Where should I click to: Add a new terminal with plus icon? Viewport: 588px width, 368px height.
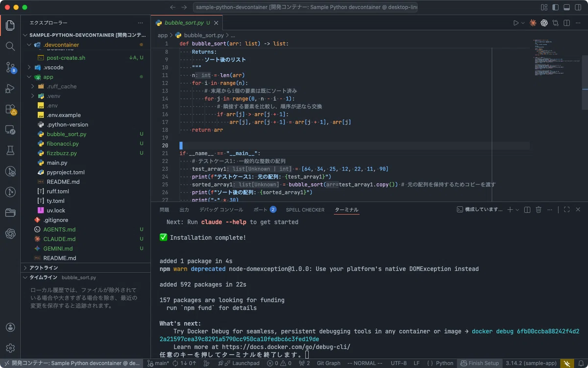[x=510, y=210]
